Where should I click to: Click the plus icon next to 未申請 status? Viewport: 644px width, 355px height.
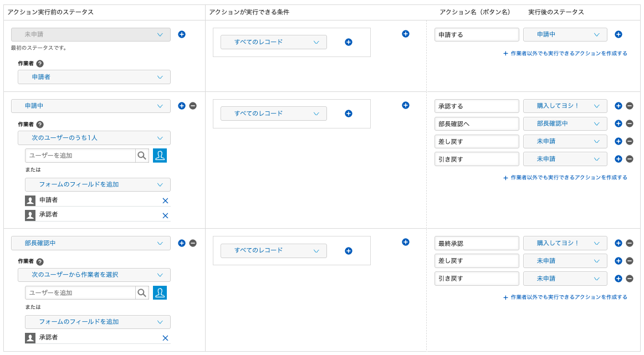[x=182, y=34]
